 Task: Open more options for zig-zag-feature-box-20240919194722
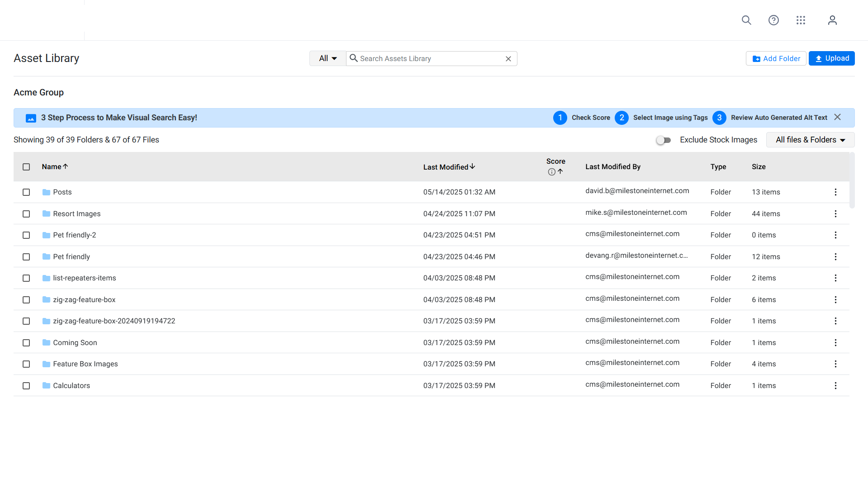(x=835, y=321)
